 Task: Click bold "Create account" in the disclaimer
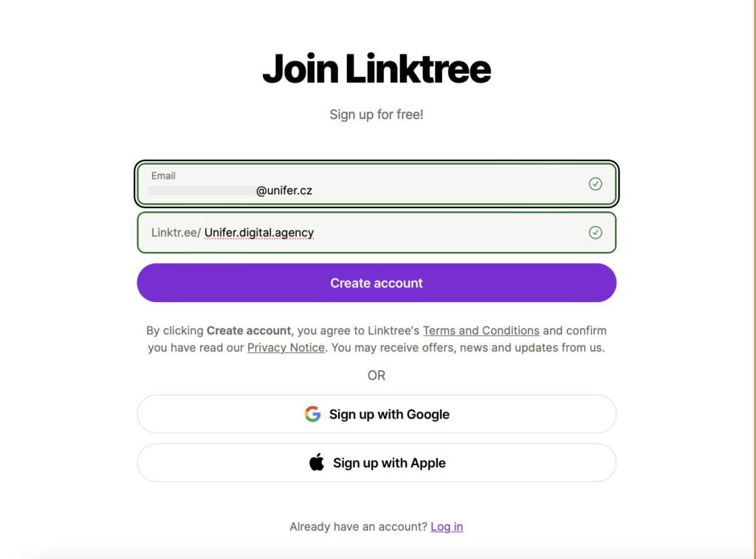point(249,331)
